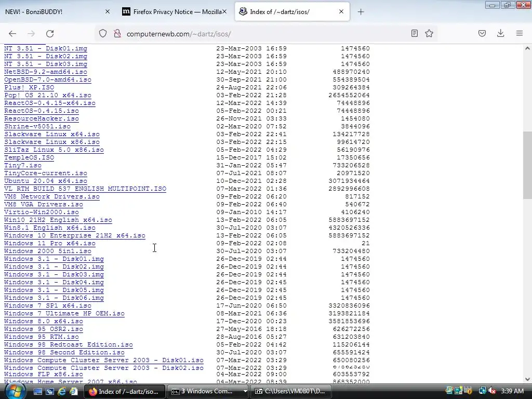Launch Internet Explorer from quick launch
The height and width of the screenshot is (399, 532).
click(x=62, y=392)
